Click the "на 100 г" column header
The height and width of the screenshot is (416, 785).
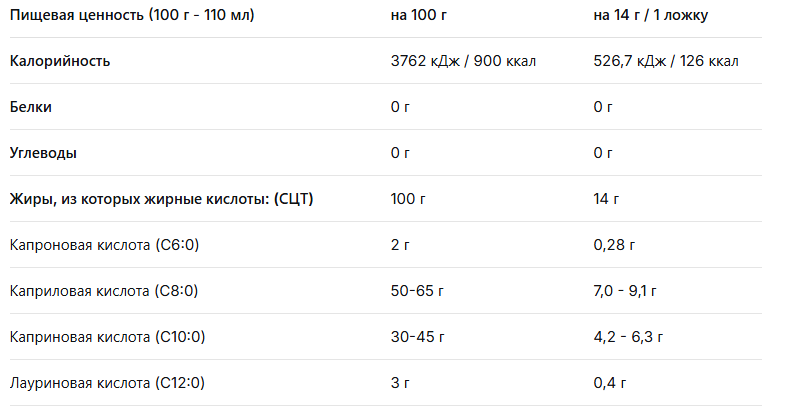[x=418, y=16]
